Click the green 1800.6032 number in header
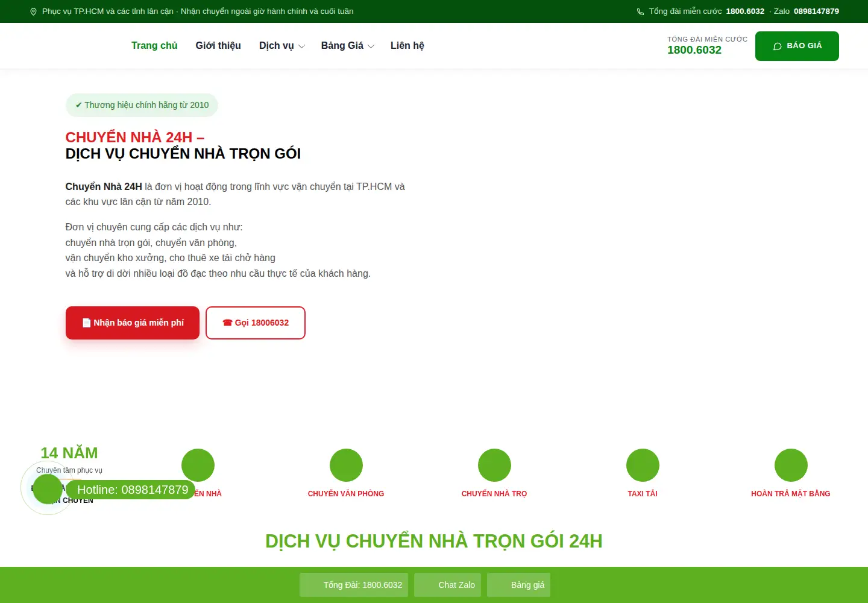Viewport: 868px width, 603px height. [x=694, y=50]
